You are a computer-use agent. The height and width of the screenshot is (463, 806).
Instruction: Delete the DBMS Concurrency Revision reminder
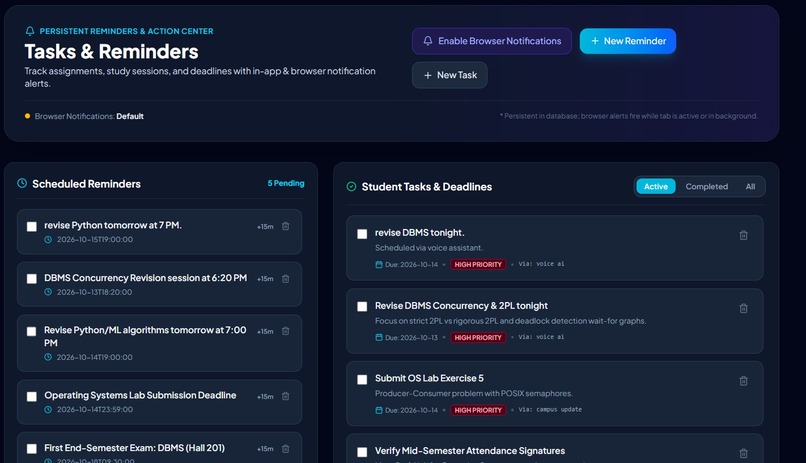coord(286,279)
